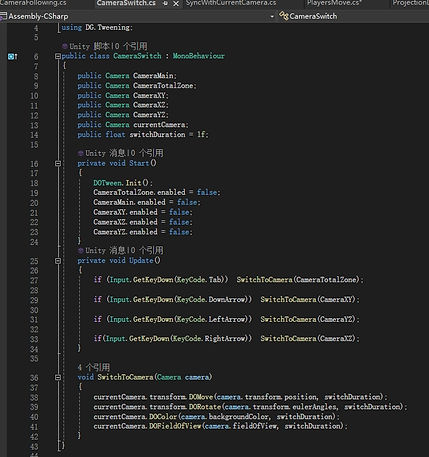Click the DOFieldOfView call on line 41

click(175, 426)
